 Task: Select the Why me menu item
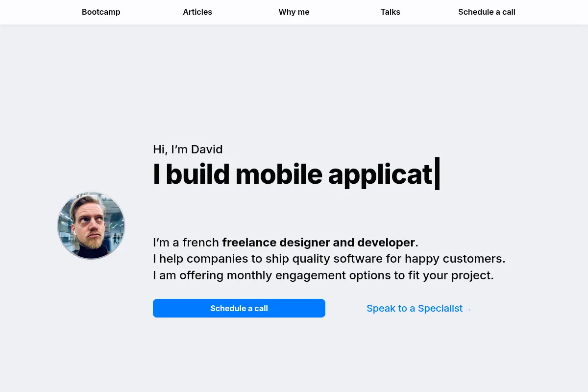point(294,12)
